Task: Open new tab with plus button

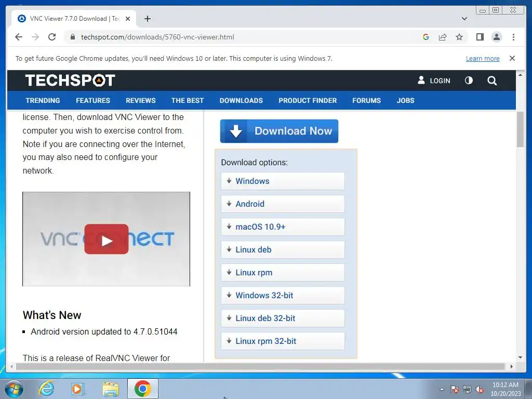Action: [x=147, y=19]
